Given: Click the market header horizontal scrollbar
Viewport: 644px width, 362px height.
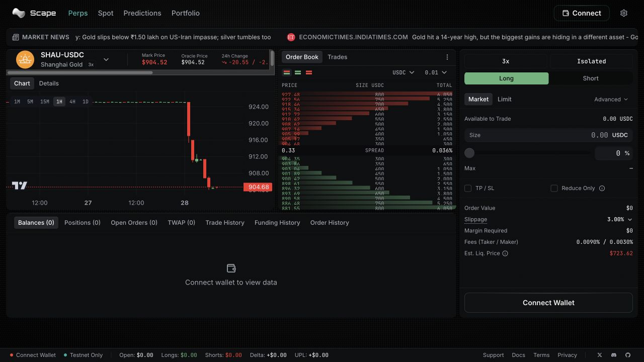Looking at the screenshot, I should (80, 72).
